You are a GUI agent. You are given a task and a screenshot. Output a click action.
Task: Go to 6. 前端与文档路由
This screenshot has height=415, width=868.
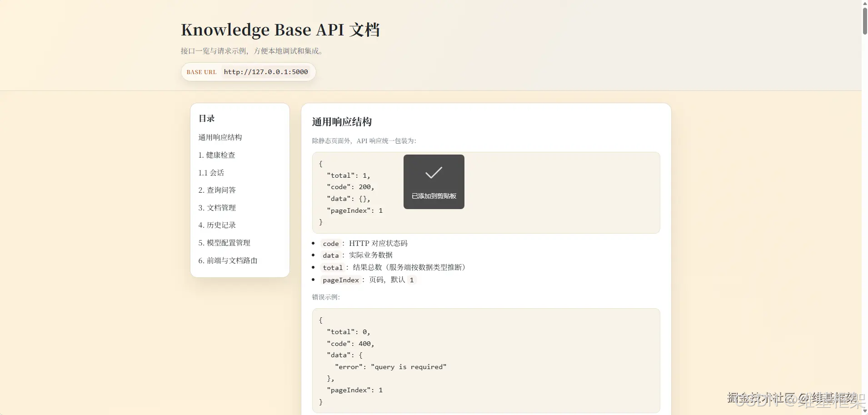tap(228, 260)
